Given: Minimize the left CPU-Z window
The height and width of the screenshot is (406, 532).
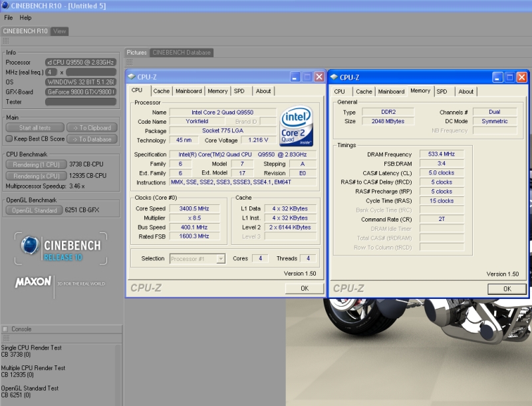Looking at the screenshot, I should 295,77.
